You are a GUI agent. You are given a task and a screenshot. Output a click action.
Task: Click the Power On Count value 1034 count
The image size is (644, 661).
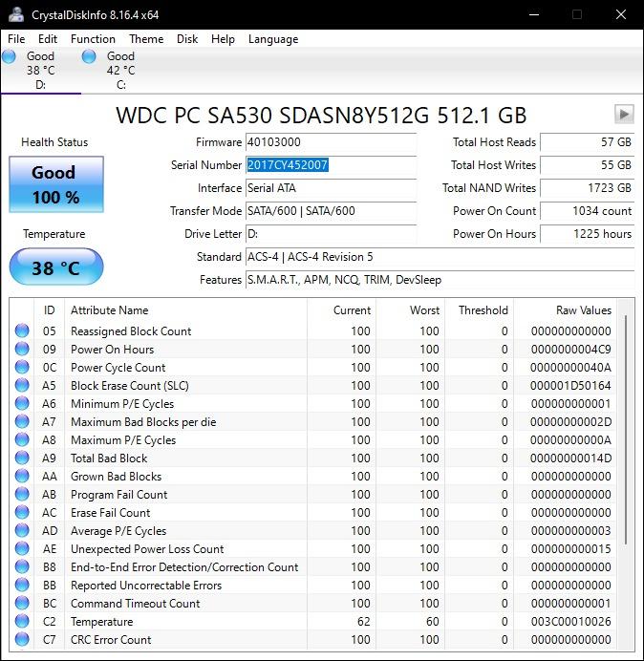587,211
